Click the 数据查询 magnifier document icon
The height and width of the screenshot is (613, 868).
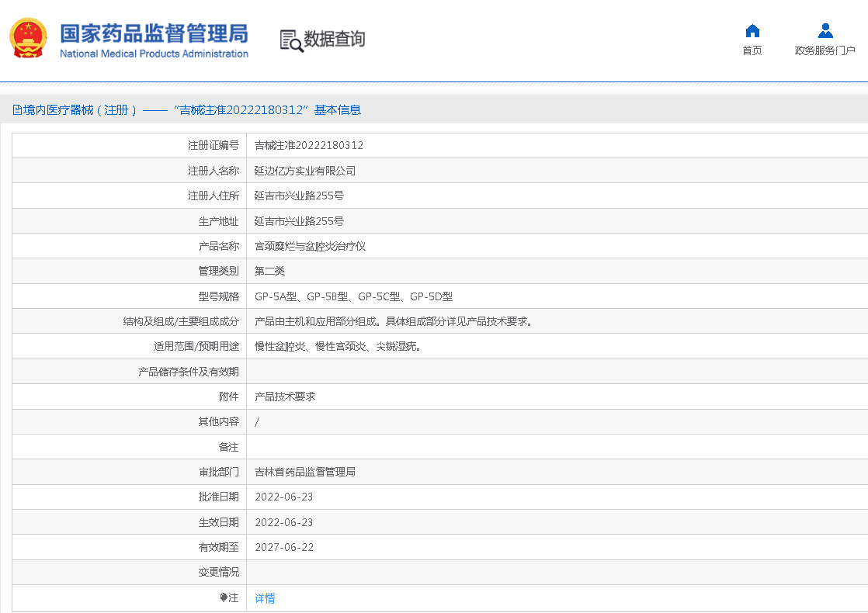click(x=291, y=40)
